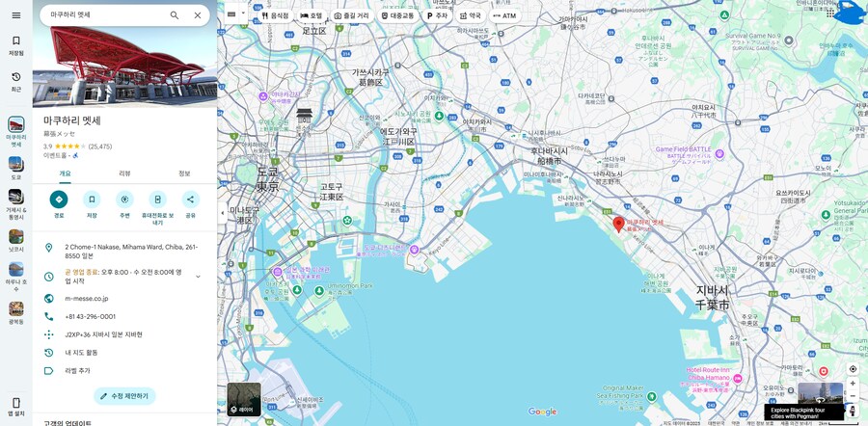Image resolution: width=868 pixels, height=426 pixels.
Task: Clear the search with the X icon
Action: tap(198, 15)
